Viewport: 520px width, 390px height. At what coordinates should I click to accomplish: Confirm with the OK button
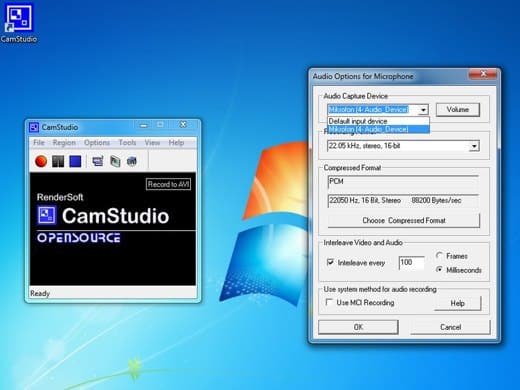coord(358,327)
